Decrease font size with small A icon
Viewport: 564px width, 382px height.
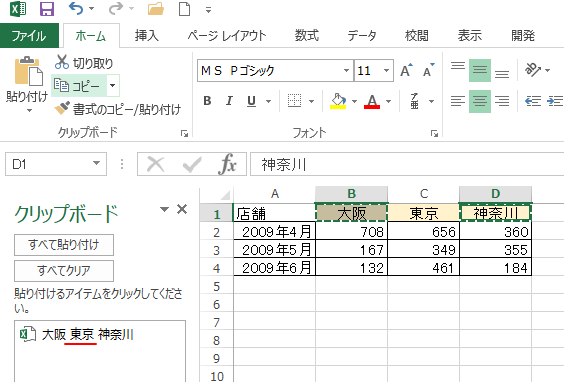coord(428,70)
